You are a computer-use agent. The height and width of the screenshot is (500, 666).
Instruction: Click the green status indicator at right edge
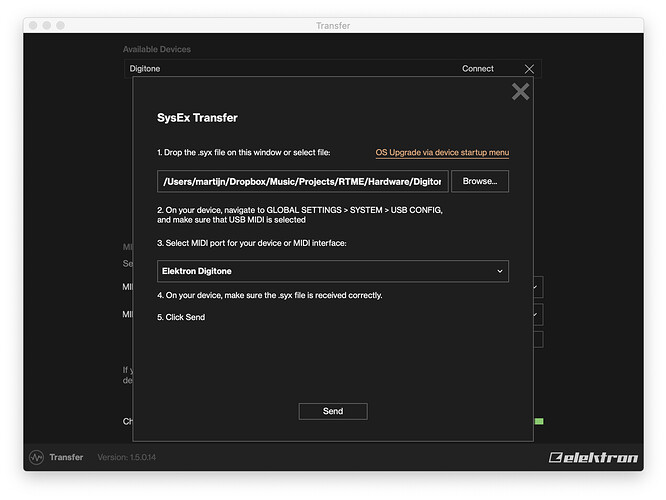point(539,422)
